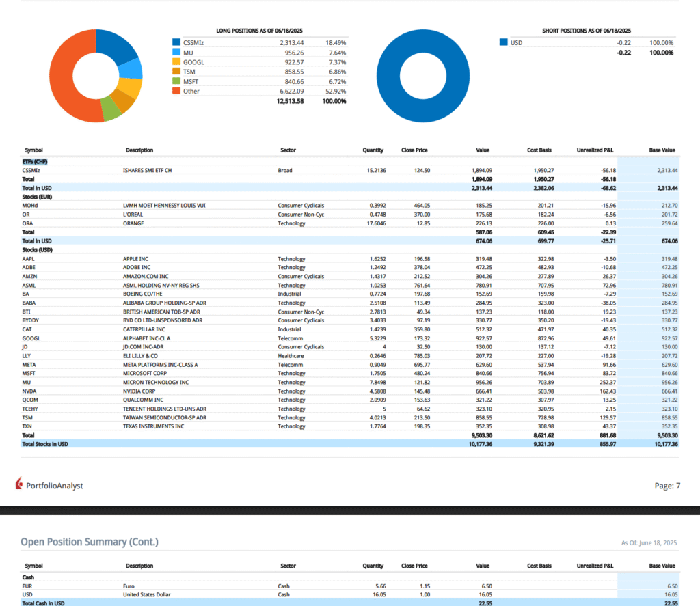Image resolution: width=700 pixels, height=606 pixels.
Task: Click the '855.97' total unrealized P&L value
Action: coord(607,444)
